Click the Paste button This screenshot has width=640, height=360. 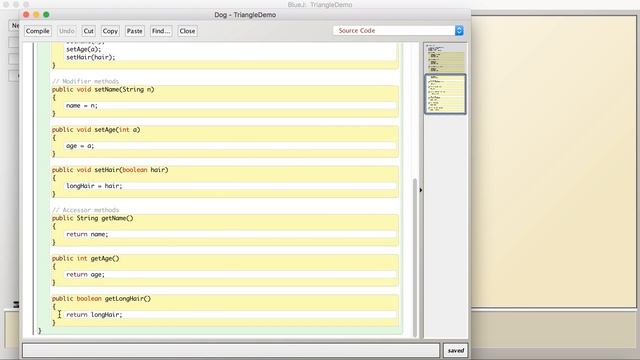134,31
